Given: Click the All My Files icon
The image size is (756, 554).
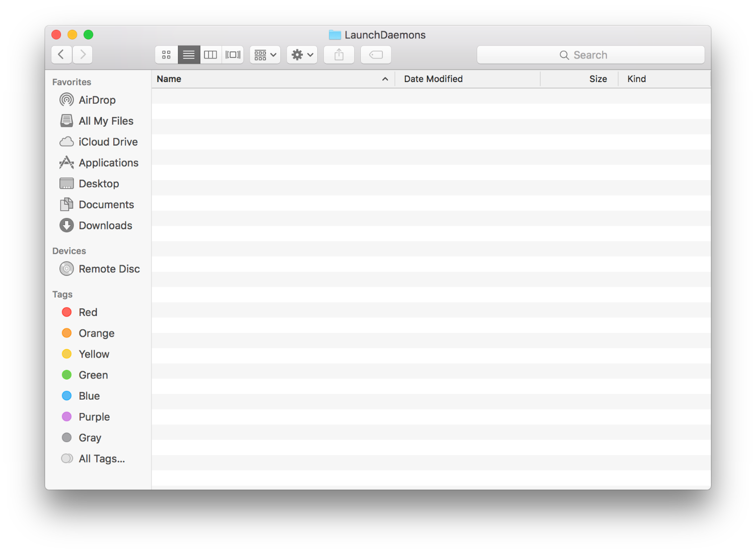Looking at the screenshot, I should coord(67,121).
